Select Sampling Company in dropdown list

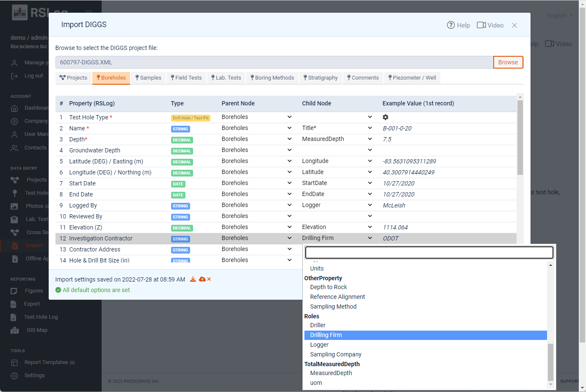click(426, 354)
